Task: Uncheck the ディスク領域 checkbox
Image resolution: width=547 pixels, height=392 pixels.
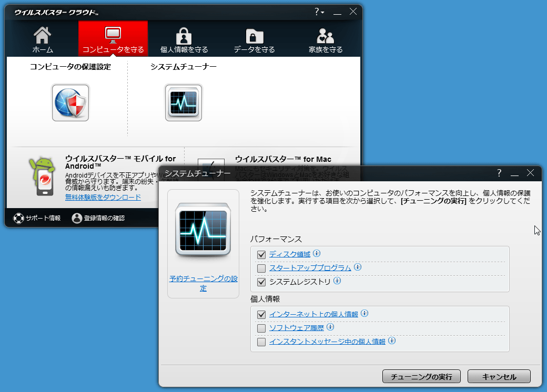Action: (x=261, y=255)
